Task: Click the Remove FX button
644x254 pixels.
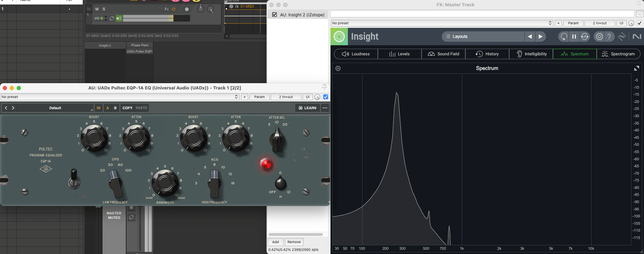Action: pos(294,242)
